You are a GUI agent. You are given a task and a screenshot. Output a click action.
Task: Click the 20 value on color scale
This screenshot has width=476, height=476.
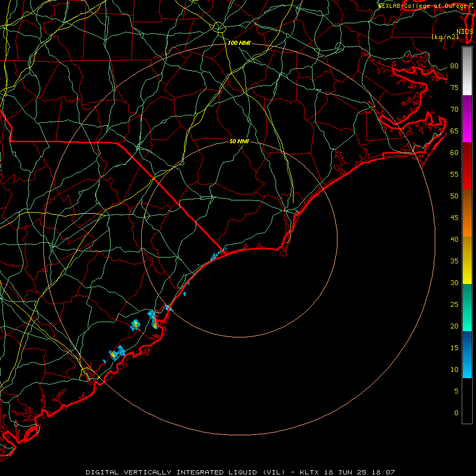[x=454, y=326]
